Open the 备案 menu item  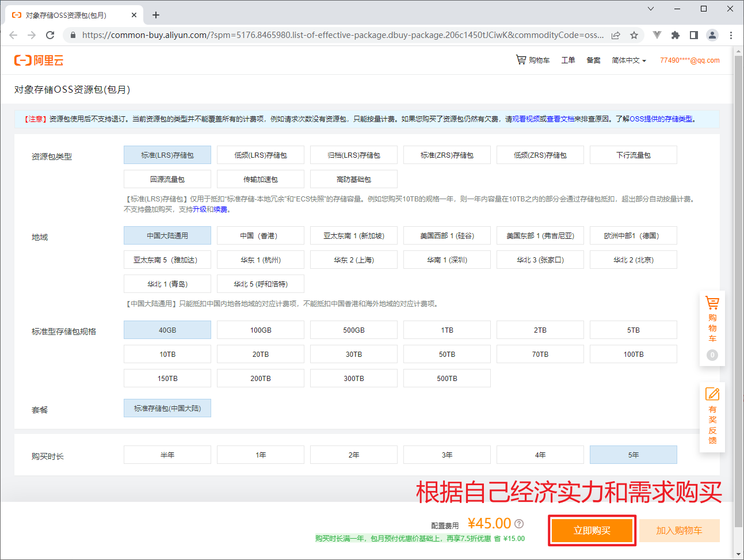click(x=593, y=60)
